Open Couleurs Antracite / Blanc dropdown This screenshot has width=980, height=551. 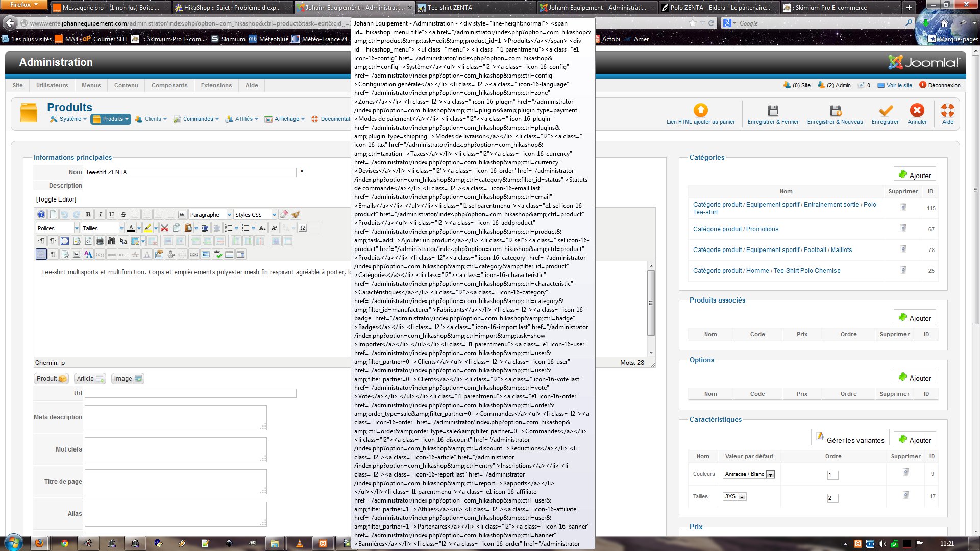(749, 474)
